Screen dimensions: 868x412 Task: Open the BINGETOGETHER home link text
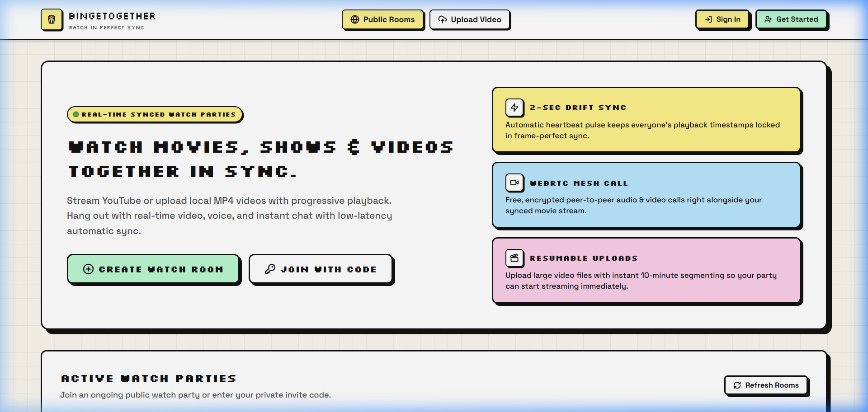pyautogui.click(x=112, y=16)
